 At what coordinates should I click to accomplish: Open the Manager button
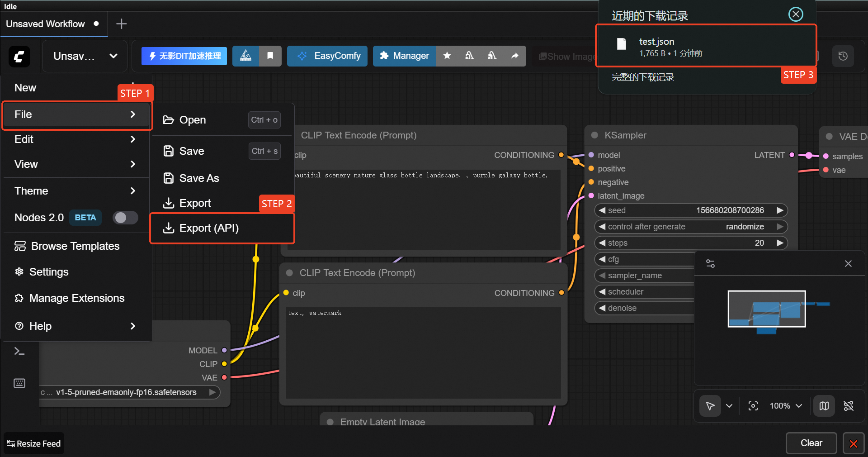click(x=404, y=56)
